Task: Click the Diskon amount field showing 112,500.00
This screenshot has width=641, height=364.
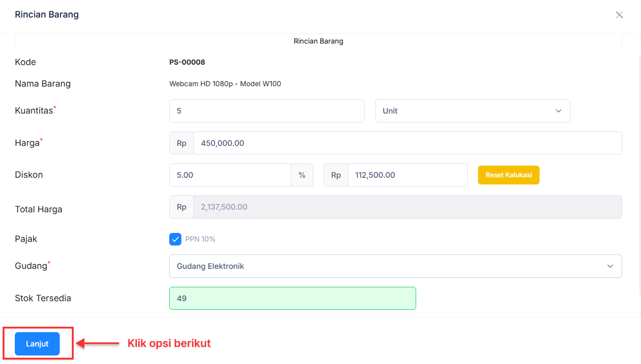Action: (407, 175)
